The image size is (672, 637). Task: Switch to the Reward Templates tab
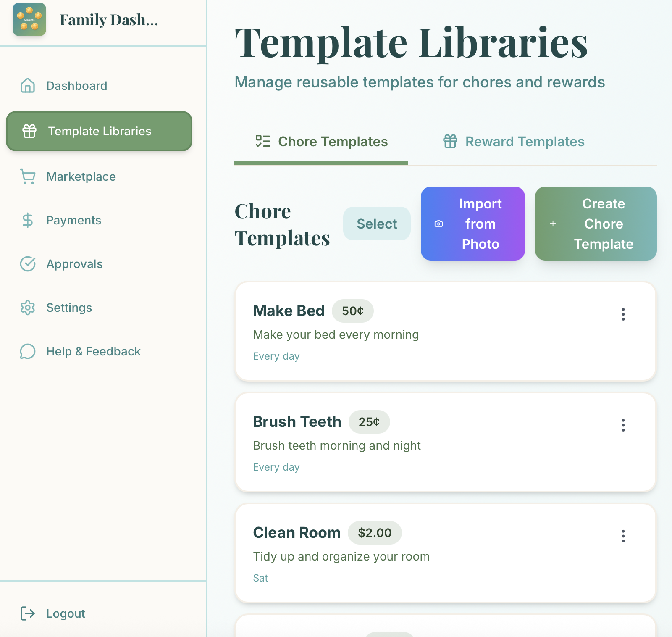[514, 142]
